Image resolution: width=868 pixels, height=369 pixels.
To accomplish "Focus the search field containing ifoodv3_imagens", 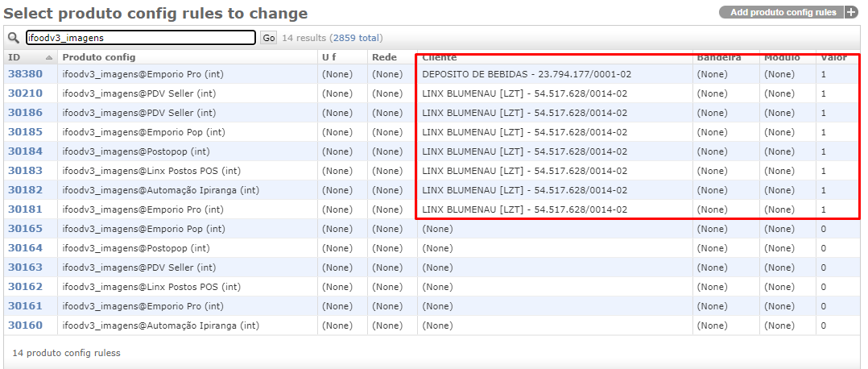I will (140, 38).
